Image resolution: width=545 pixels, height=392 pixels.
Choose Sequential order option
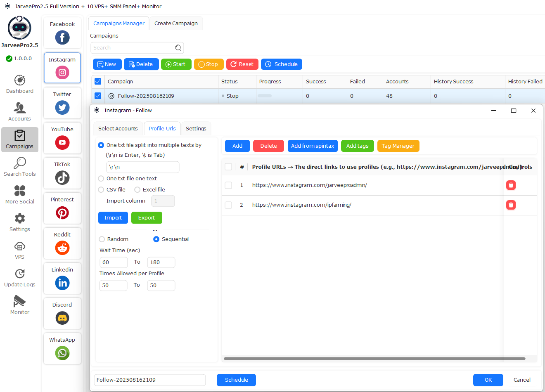(156, 239)
